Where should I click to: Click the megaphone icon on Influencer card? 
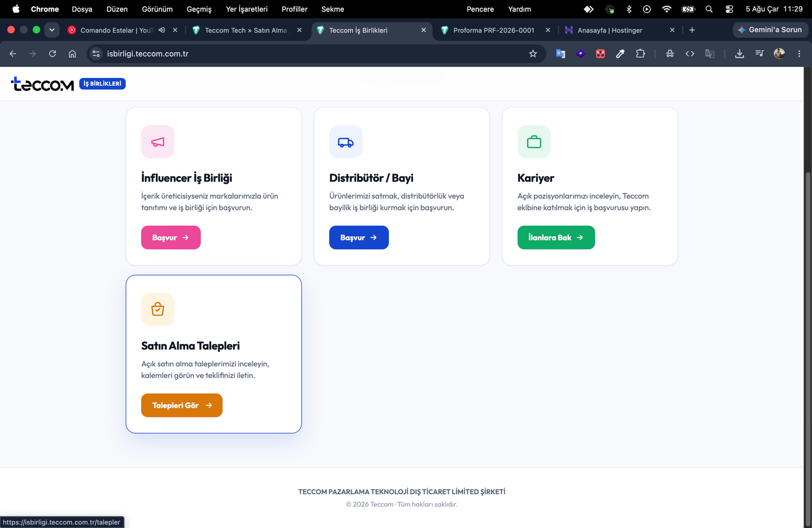pos(158,142)
